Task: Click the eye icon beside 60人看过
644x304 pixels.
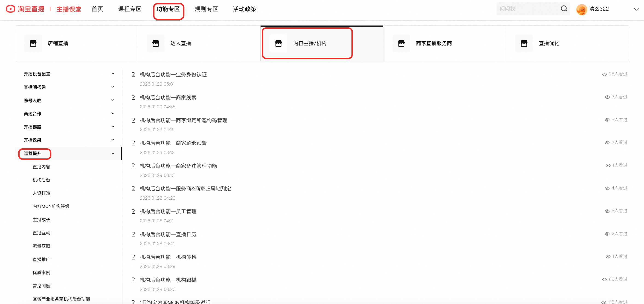Action: coord(604,280)
